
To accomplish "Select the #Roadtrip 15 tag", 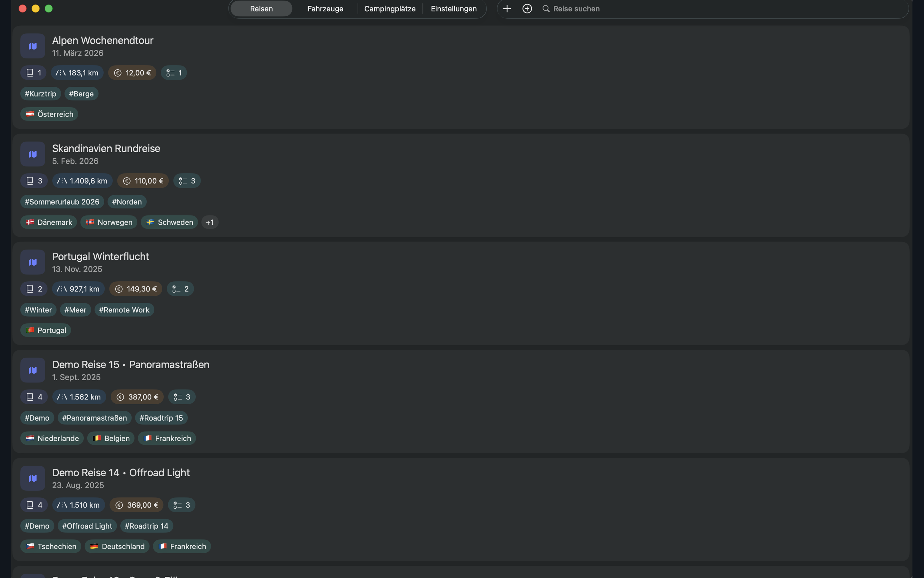I will click(161, 418).
